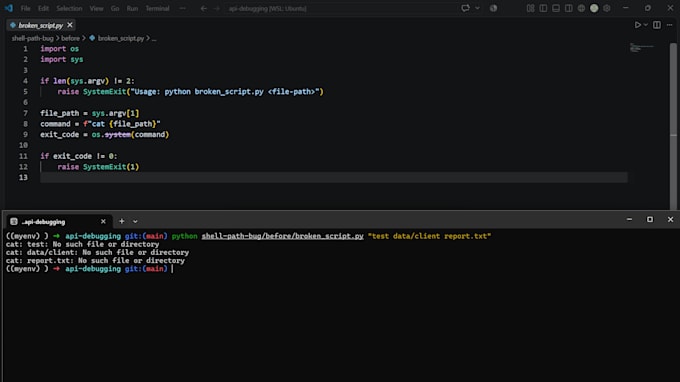This screenshot has height=382, width=680.
Task: Open the chat icon in the title bar
Action: click(x=465, y=8)
